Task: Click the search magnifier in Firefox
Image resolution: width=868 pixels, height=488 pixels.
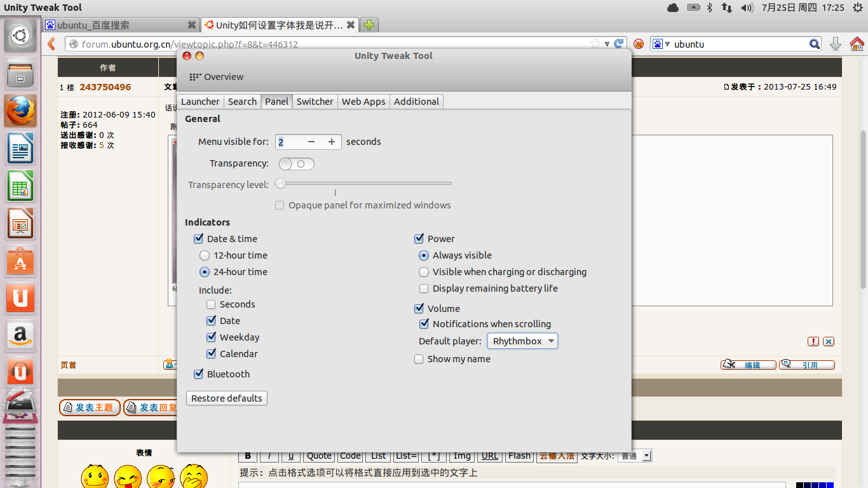Action: 815,44
